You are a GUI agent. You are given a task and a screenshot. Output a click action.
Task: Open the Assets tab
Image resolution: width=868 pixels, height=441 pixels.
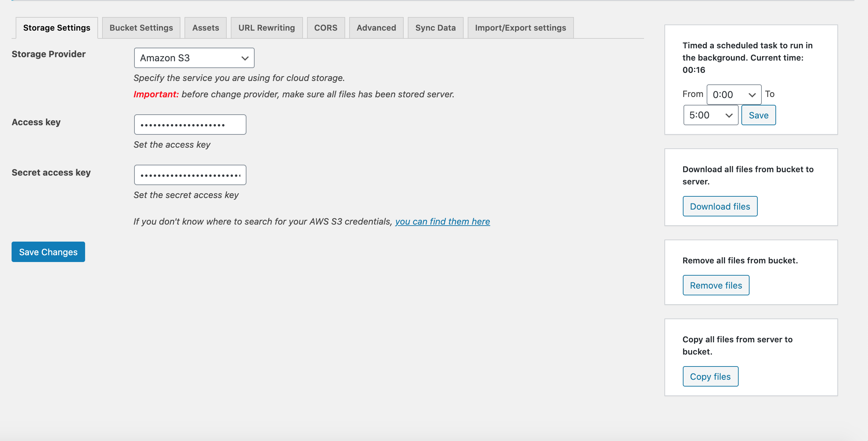205,28
